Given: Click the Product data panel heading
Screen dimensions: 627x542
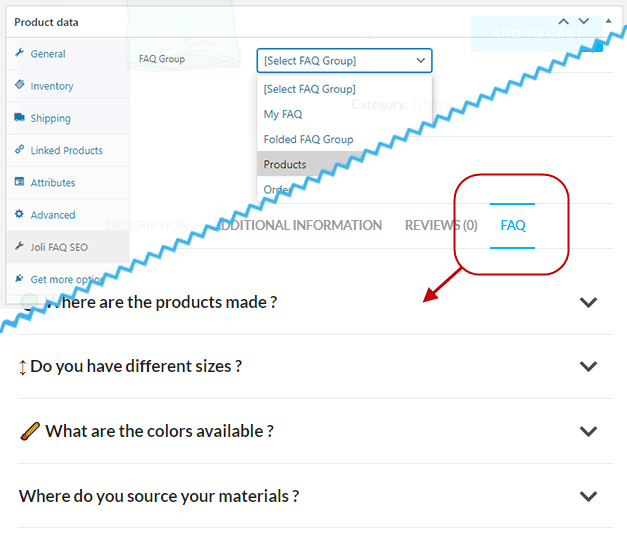Looking at the screenshot, I should point(46,22).
